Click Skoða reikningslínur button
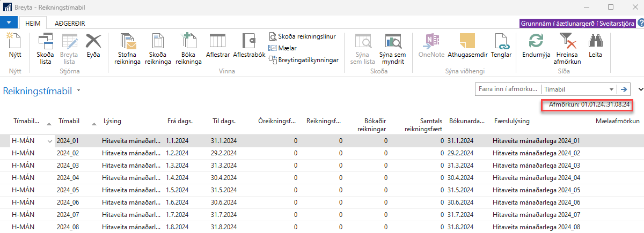The width and height of the screenshot is (644, 233). point(302,36)
